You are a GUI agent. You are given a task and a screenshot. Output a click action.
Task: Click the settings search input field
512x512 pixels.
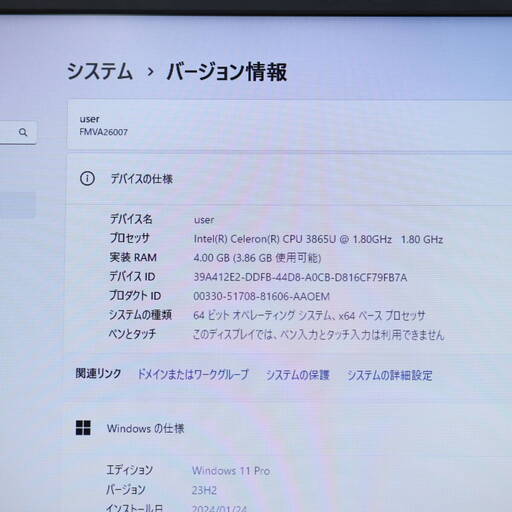point(17,132)
